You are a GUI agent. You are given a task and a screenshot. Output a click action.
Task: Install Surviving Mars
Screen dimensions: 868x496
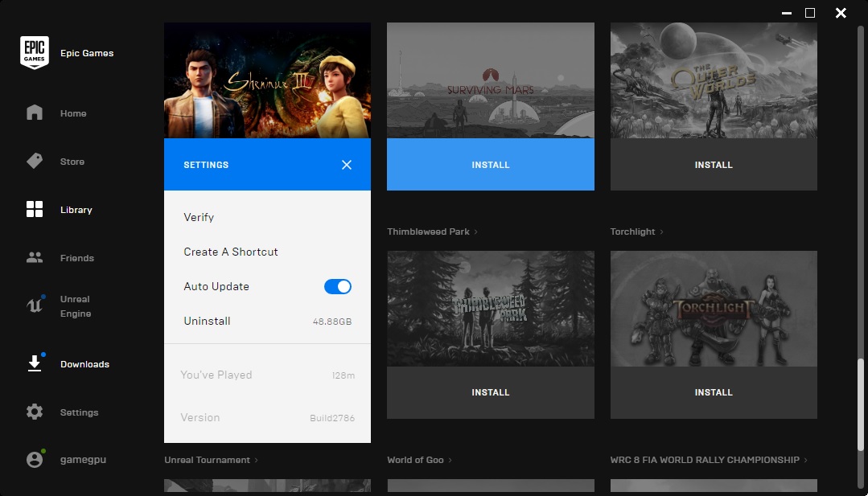click(x=491, y=164)
